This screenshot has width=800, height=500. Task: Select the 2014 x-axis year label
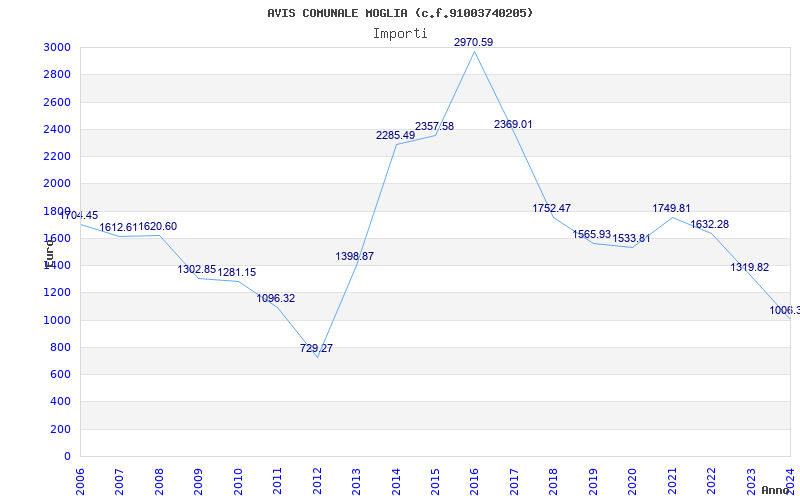[396, 481]
